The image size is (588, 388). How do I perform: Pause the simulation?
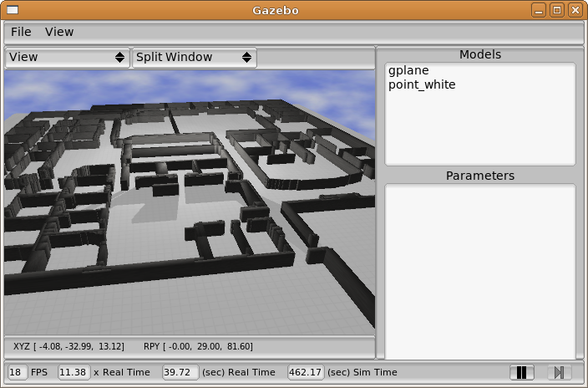pyautogui.click(x=522, y=373)
